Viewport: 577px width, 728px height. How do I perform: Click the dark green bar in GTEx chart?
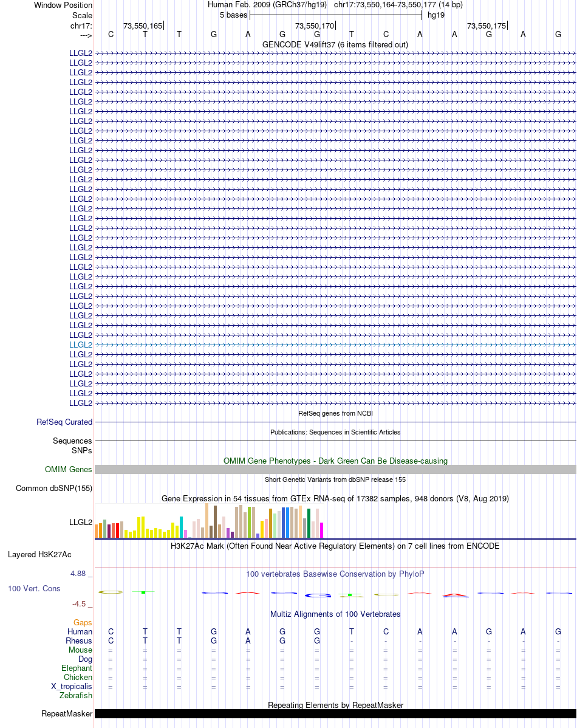(309, 523)
